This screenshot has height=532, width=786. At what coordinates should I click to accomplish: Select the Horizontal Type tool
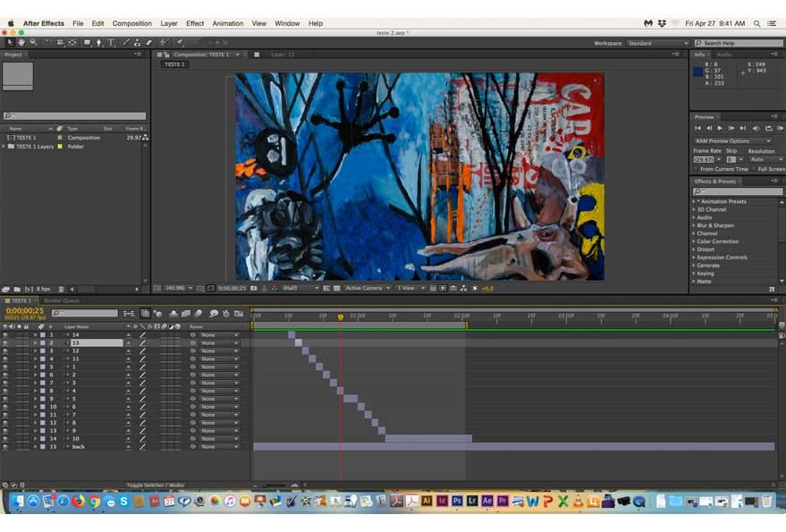pyautogui.click(x=111, y=43)
